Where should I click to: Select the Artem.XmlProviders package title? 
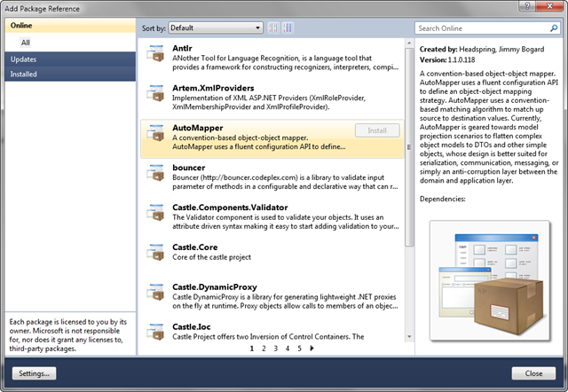pos(213,88)
